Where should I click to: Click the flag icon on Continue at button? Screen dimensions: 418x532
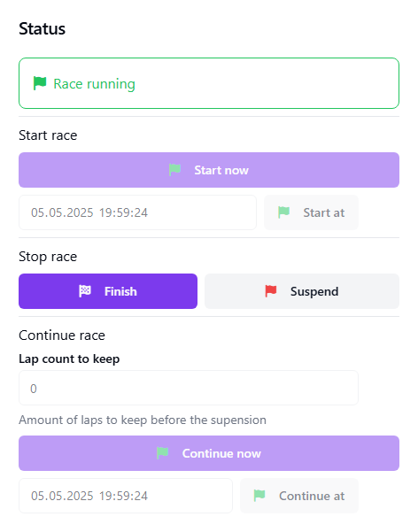pos(259,496)
